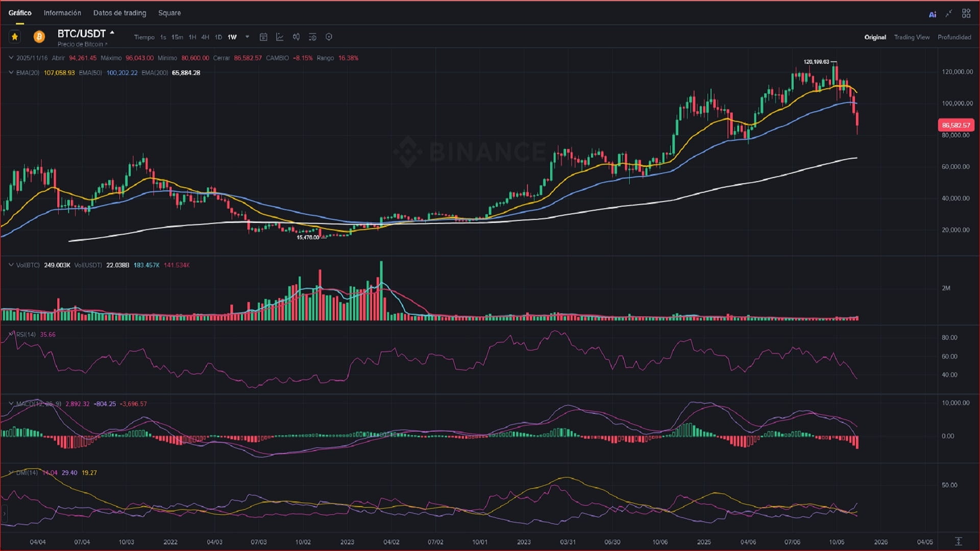Click the hexagon chart settings icon
This screenshot has height=551, width=980.
click(x=329, y=37)
